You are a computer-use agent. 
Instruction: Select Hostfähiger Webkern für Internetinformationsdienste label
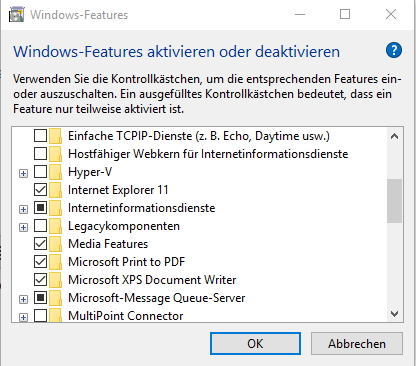pos(208,154)
